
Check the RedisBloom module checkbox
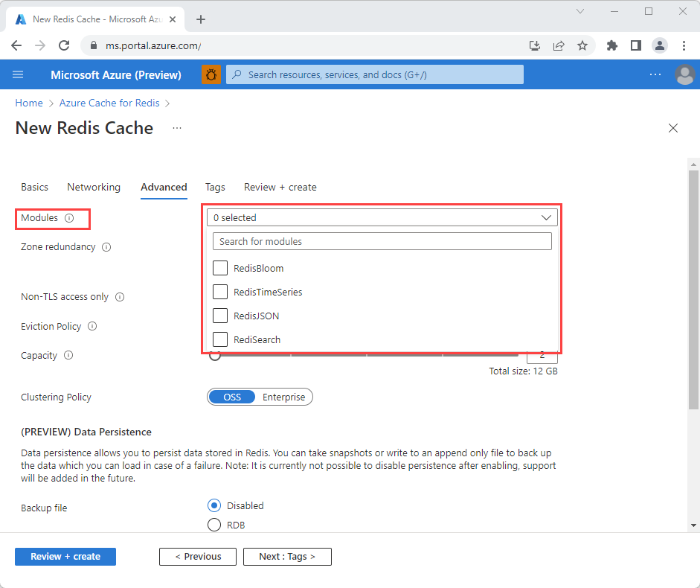click(x=220, y=268)
